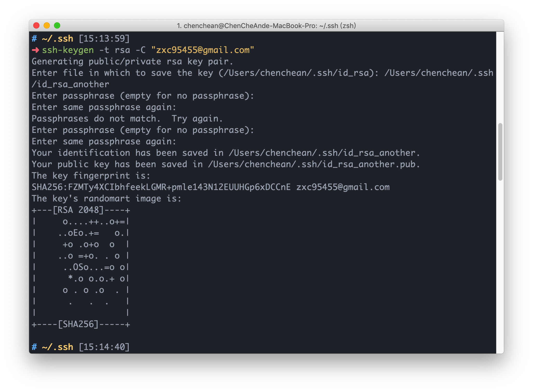Click the blue hash at 15:13:59 prompt

[x=34, y=39]
